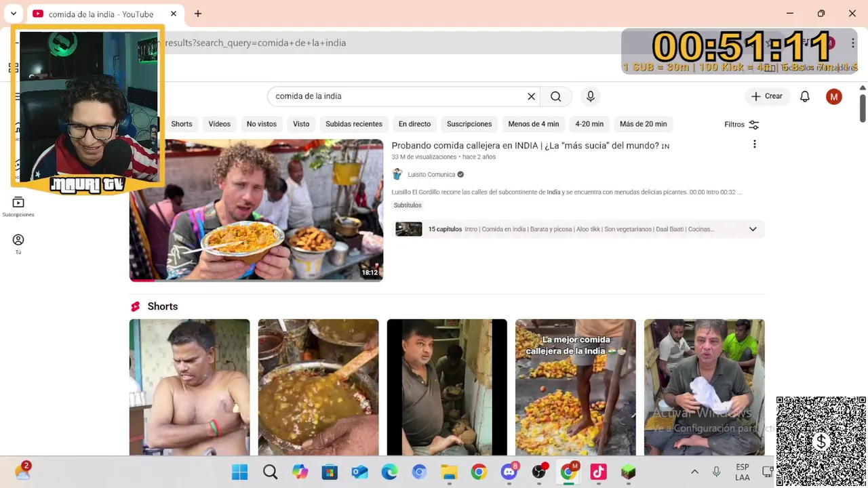Viewport: 868px width, 488px height.
Task: Select the Menos de 4 min chip
Action: tap(534, 124)
